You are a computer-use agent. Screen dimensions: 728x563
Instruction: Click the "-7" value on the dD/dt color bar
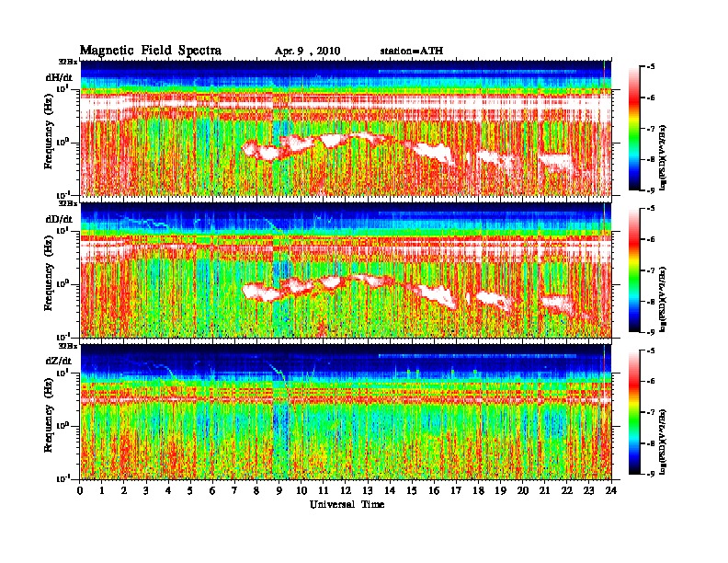coord(651,270)
